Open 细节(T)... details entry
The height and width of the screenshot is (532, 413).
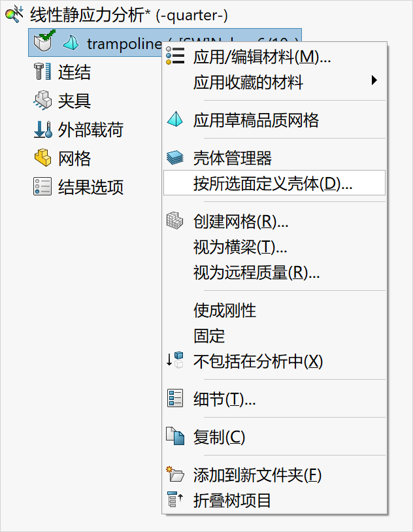point(224,399)
